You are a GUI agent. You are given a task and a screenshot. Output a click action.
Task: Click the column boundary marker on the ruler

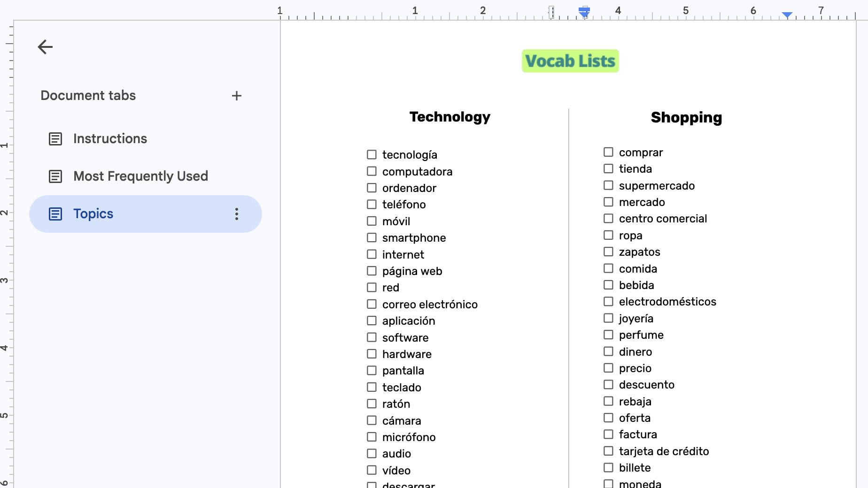click(552, 12)
